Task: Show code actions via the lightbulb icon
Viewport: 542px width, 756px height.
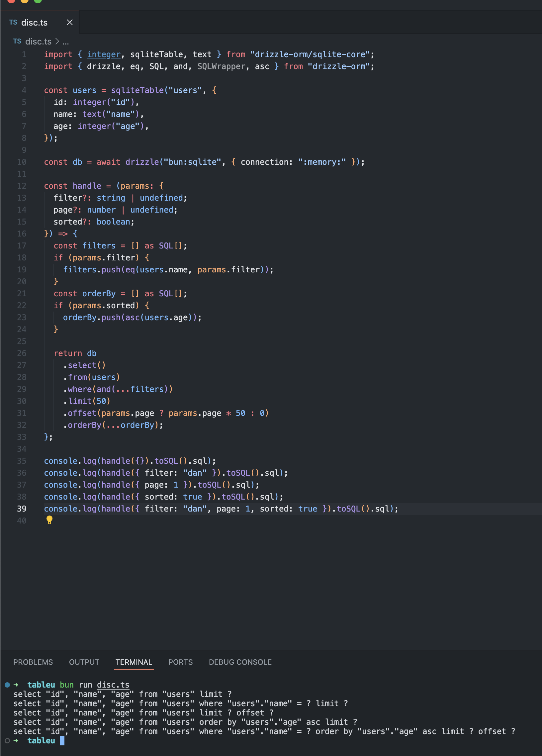Action: [49, 520]
